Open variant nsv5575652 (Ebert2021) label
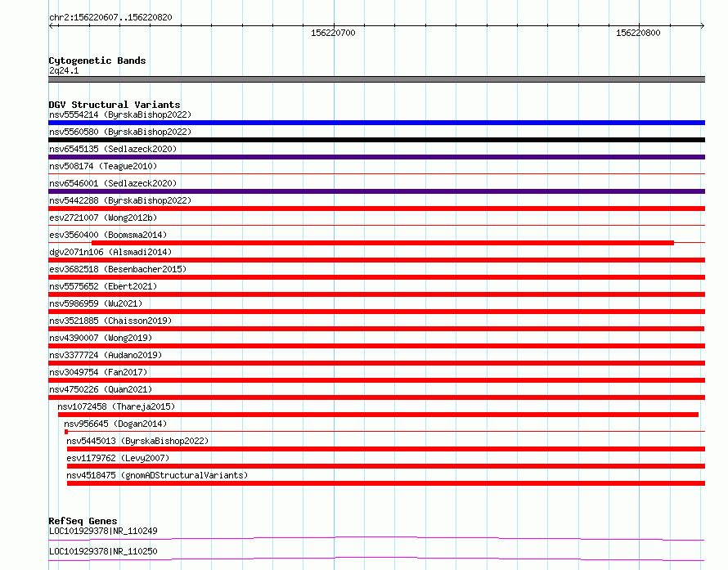This screenshot has width=728, height=570. [103, 286]
